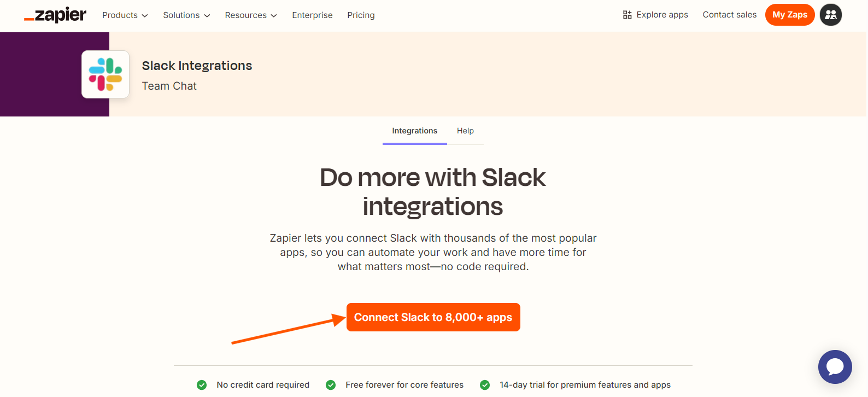Viewport: 868px width, 397px height.
Task: Click Connect Slack to 8,000+ apps button
Action: 433,317
